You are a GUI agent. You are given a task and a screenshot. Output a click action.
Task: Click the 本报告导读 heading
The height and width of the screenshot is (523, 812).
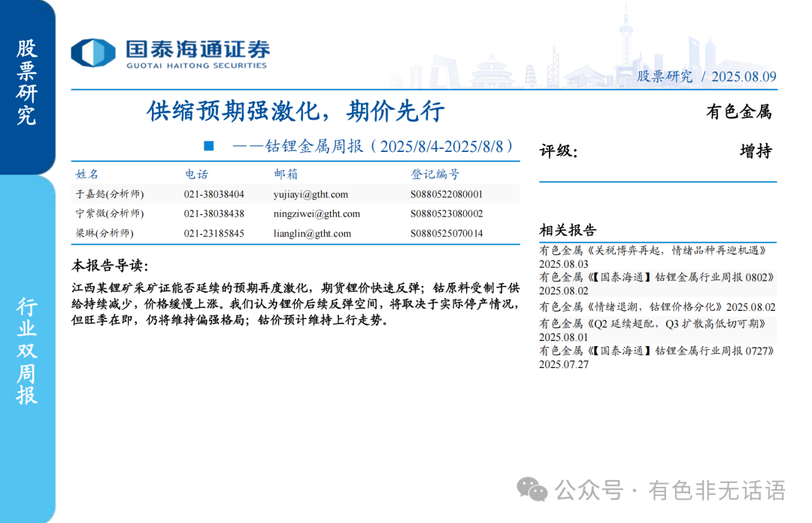pos(110,266)
